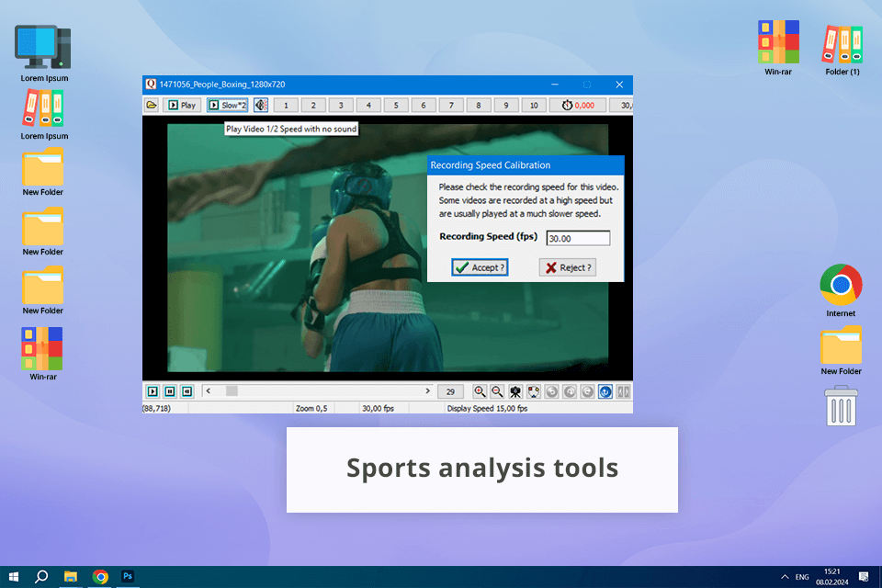Click the third greyed-out rotate icon
Viewport: 882px width, 588px height.
[587, 391]
